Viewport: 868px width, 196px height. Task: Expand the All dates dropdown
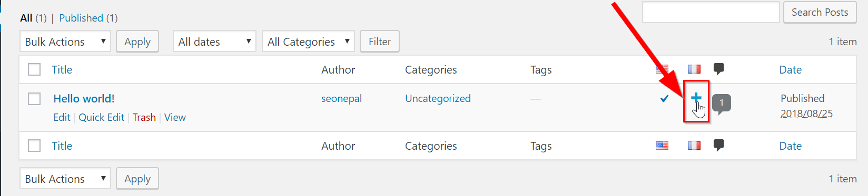(214, 42)
